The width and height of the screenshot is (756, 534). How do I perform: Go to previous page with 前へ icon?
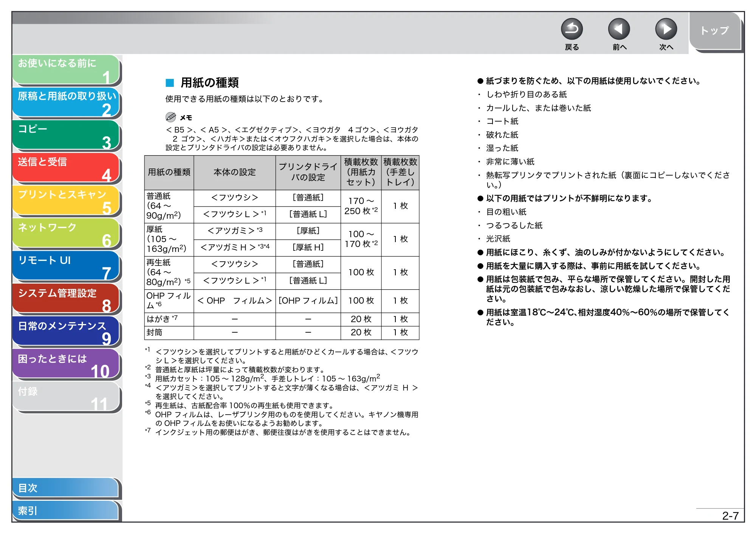point(619,29)
